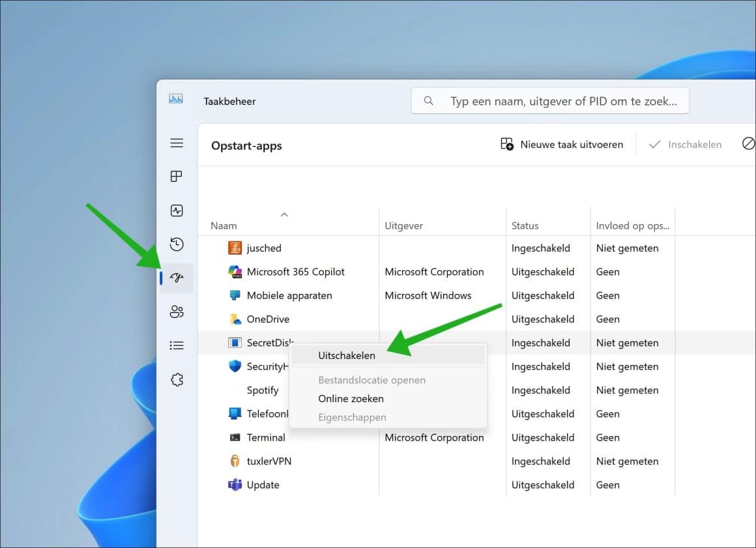This screenshot has width=756, height=548.
Task: Toggle SecretDisk startup status to Uitgeschakeld
Action: coord(541,343)
